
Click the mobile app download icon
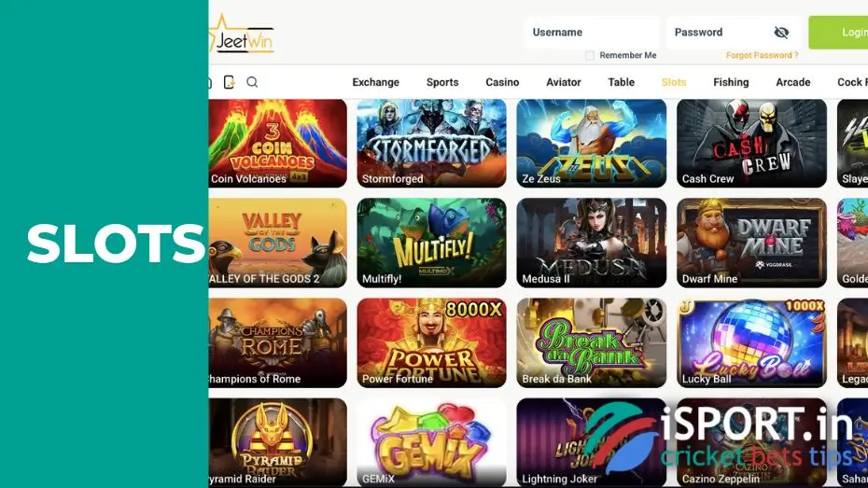click(229, 82)
